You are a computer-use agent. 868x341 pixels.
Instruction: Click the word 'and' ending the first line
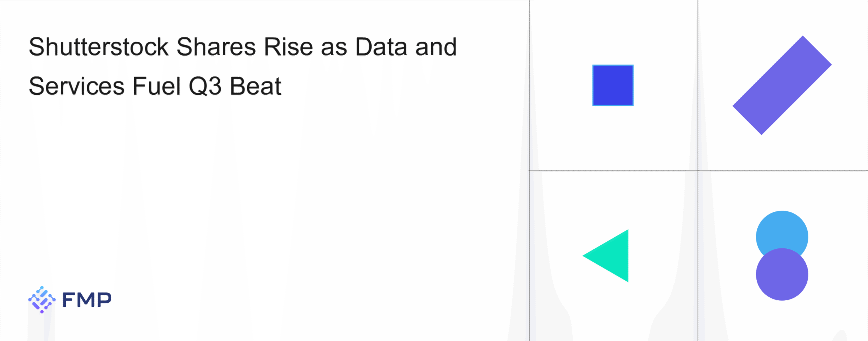(x=436, y=47)
